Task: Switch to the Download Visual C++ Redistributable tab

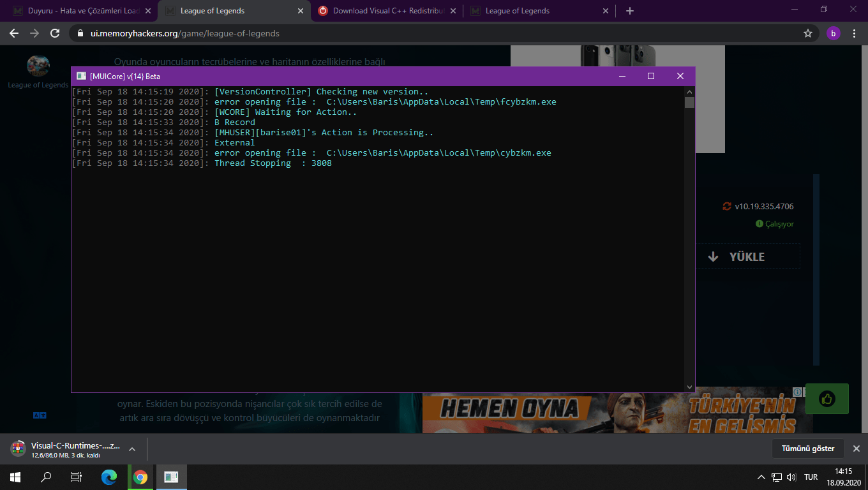Action: [x=387, y=11]
